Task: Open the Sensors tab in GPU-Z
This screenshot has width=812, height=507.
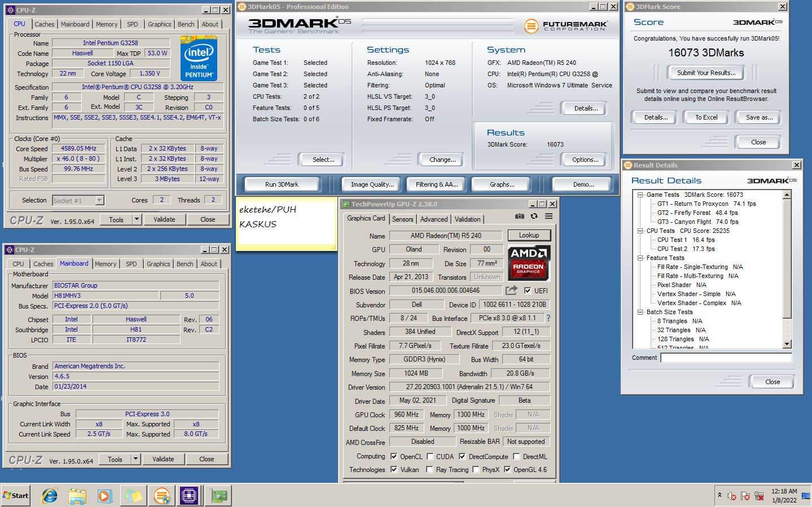Action: (x=403, y=219)
